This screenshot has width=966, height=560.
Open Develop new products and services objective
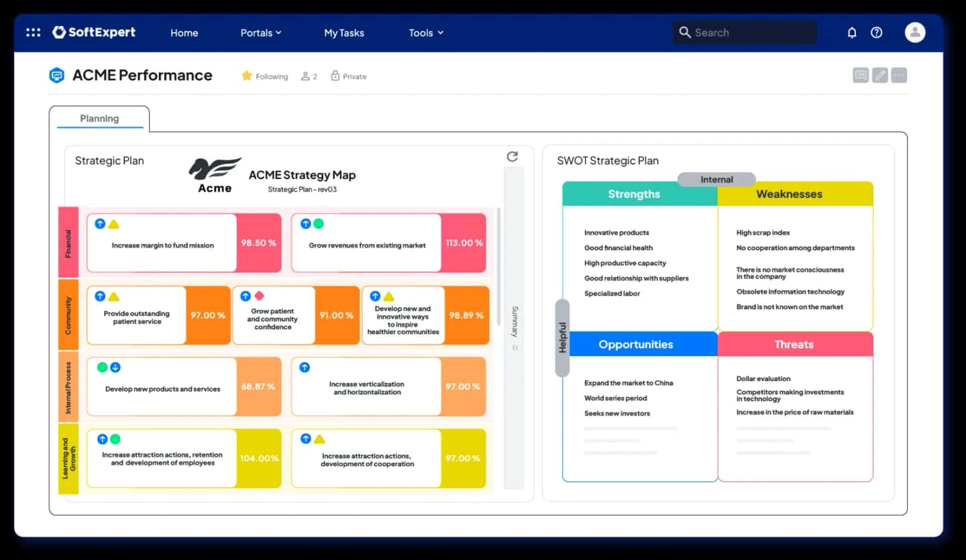click(x=162, y=389)
